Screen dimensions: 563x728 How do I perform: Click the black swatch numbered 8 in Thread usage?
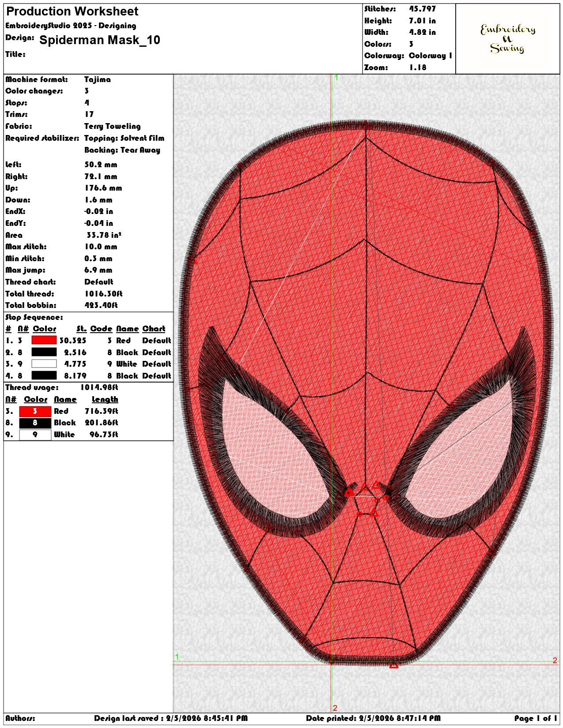(x=35, y=423)
